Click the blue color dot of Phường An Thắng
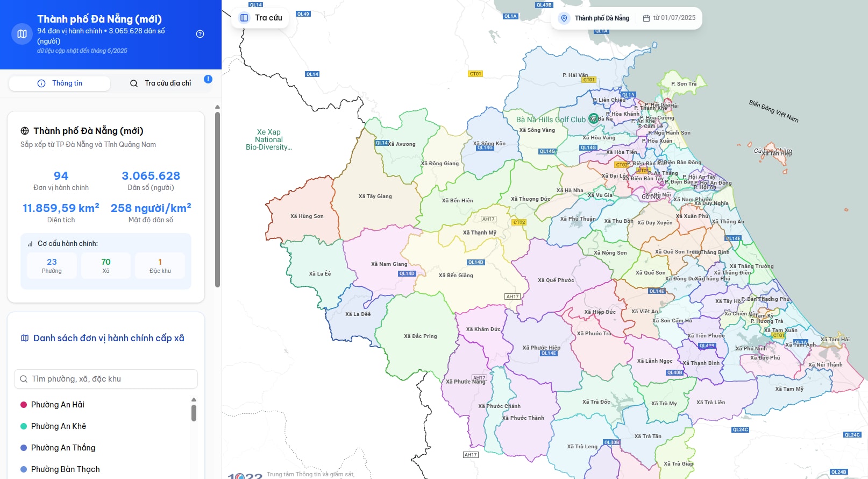 point(24,448)
